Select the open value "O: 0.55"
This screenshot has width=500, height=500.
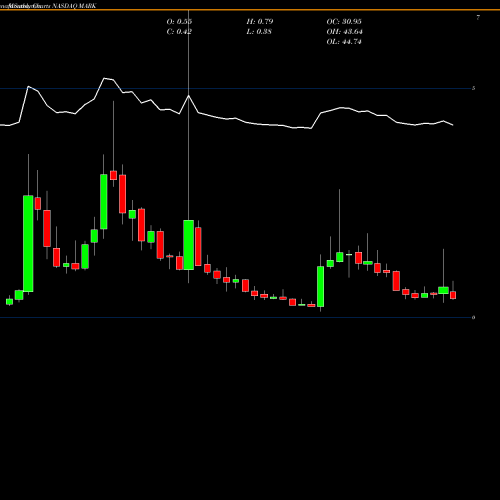pos(179,22)
